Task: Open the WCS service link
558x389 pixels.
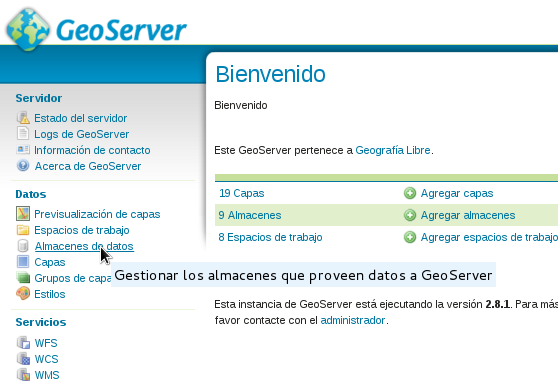Action: coord(47,359)
